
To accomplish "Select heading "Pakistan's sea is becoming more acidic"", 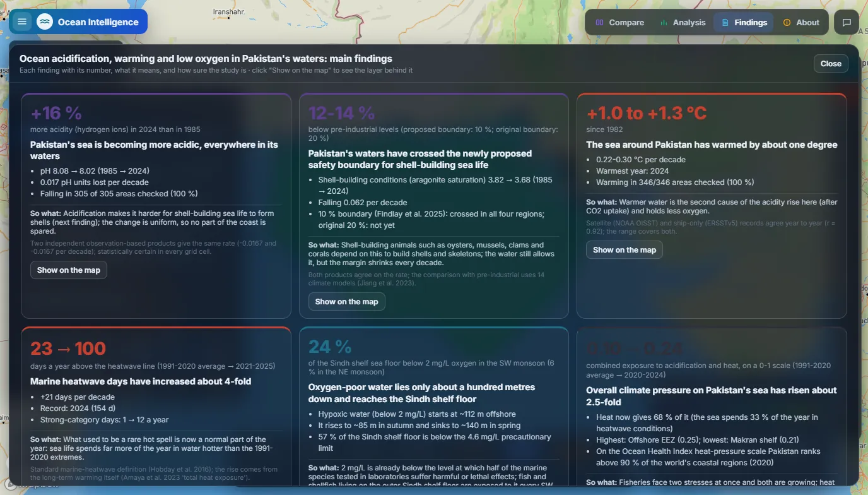I will point(154,150).
